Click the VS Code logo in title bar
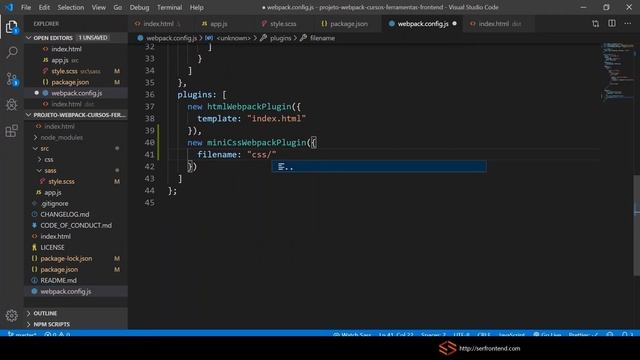The image size is (640, 360). coord(9,7)
